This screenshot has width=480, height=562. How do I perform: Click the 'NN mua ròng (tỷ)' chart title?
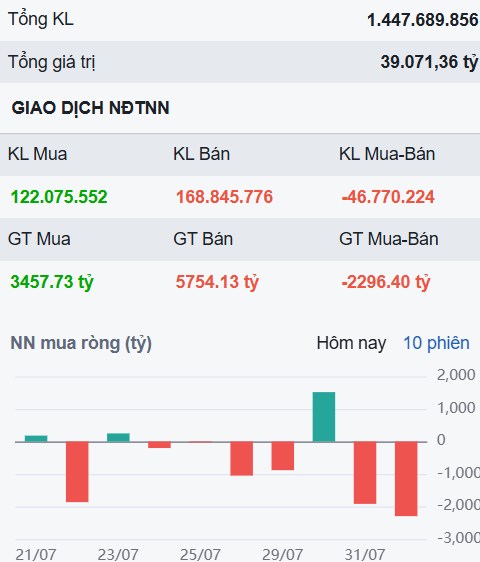coord(81,343)
